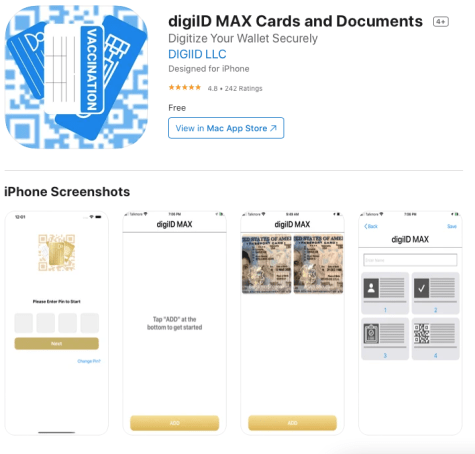The image size is (475, 454).
Task: Select the first PIN digit box
Action: [x=24, y=323]
